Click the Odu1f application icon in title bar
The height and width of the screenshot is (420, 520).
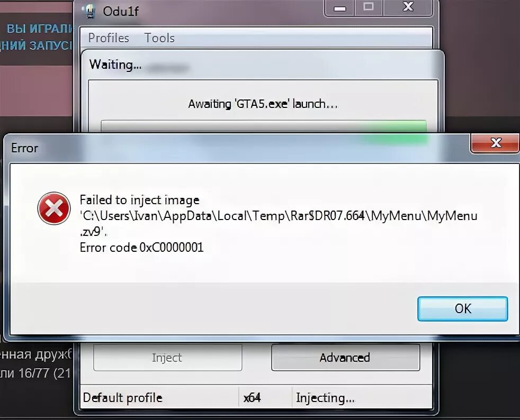pyautogui.click(x=89, y=11)
